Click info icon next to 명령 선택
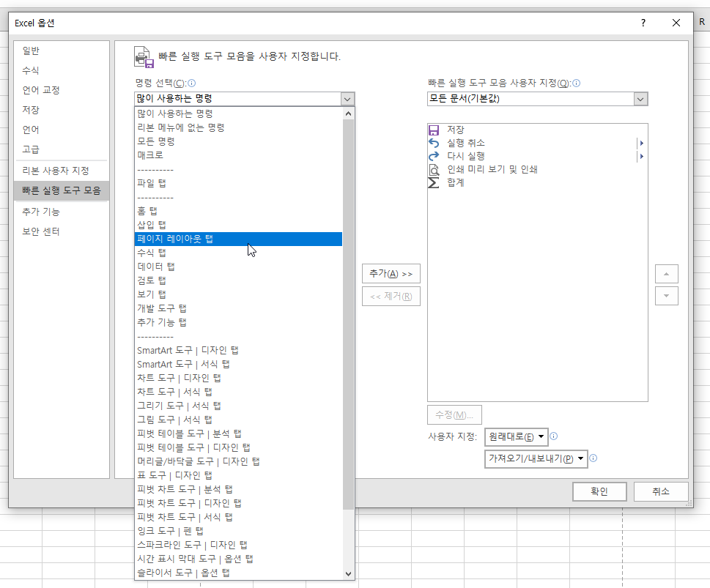This screenshot has width=710, height=588. (x=191, y=83)
